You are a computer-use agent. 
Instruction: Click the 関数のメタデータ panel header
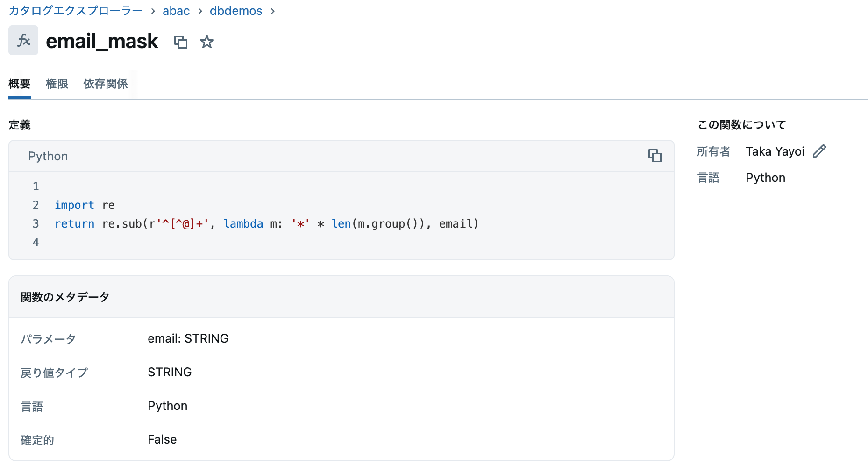(65, 297)
